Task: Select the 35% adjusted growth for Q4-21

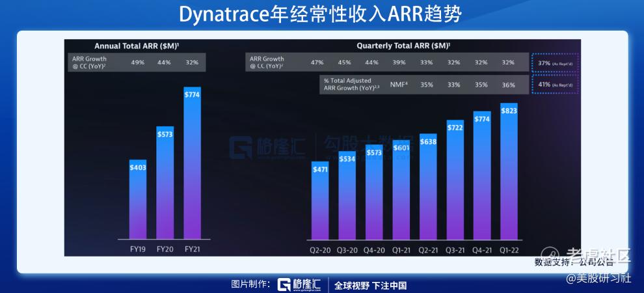Action: pos(481,85)
